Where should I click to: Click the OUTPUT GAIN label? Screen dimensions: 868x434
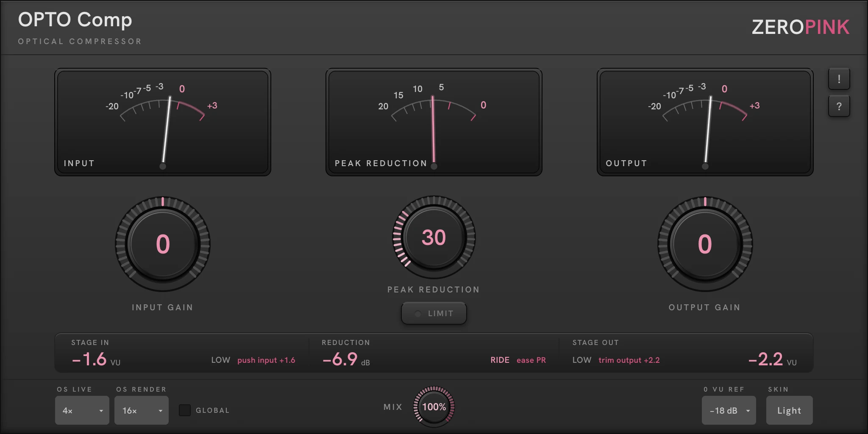click(704, 307)
